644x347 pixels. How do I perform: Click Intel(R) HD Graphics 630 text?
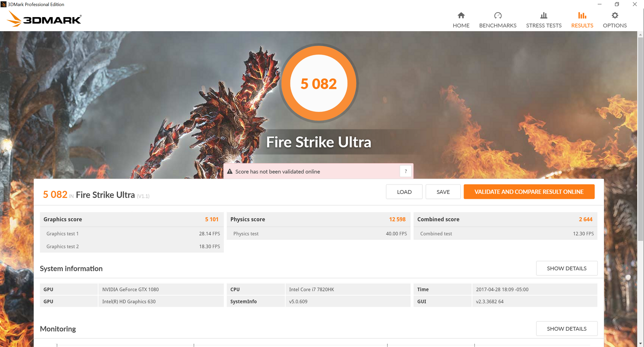[129, 301]
